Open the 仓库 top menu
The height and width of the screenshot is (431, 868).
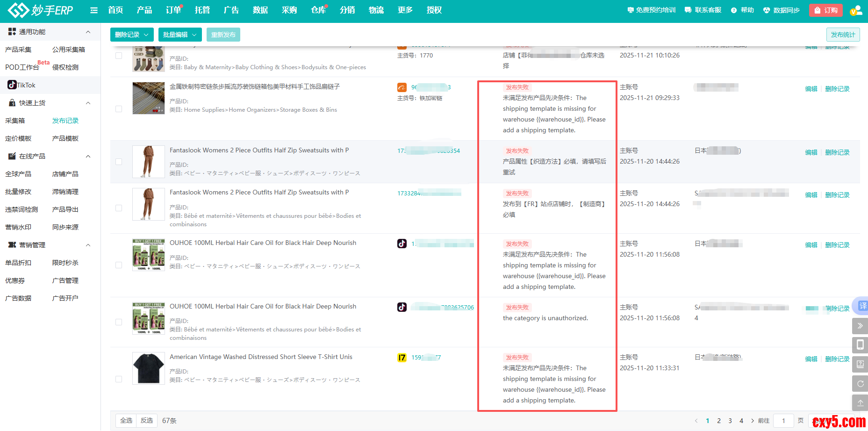click(x=318, y=10)
